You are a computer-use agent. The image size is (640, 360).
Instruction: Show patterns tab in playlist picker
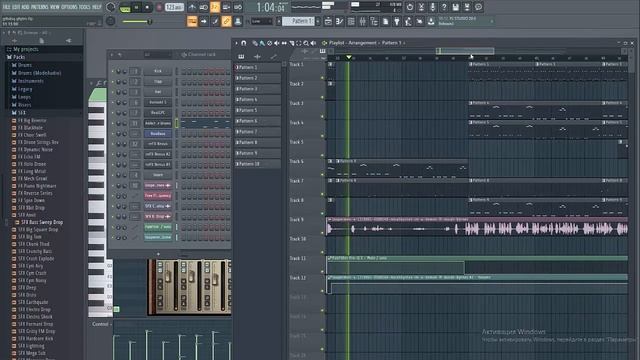tap(241, 56)
